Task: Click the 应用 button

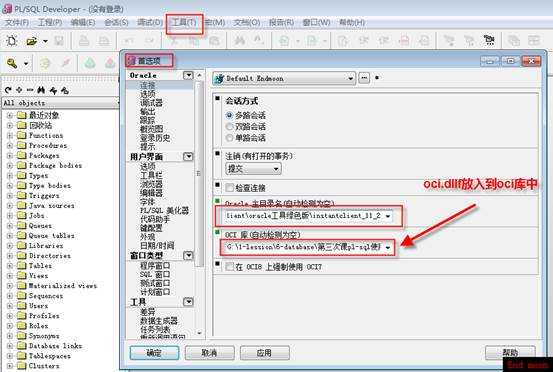Action: [265, 353]
